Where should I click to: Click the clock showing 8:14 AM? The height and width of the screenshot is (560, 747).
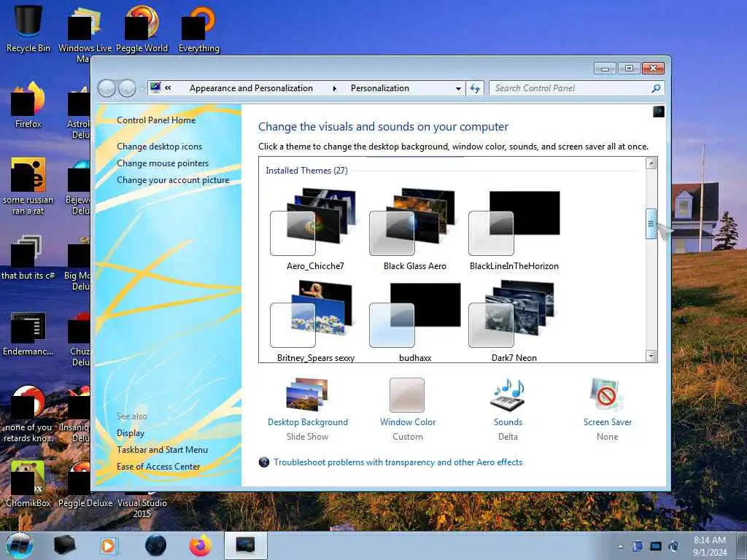coord(709,546)
